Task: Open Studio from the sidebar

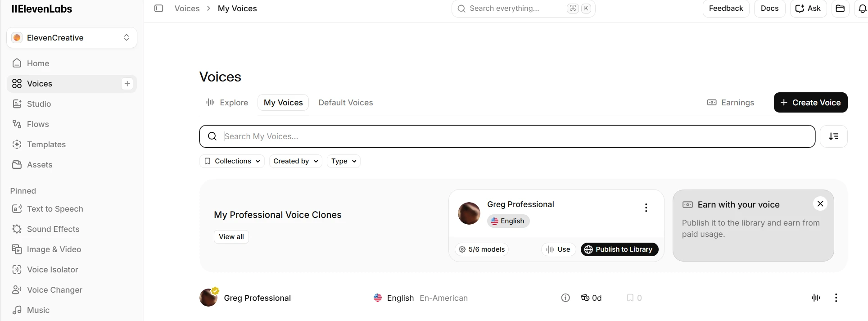Action: [x=72, y=104]
